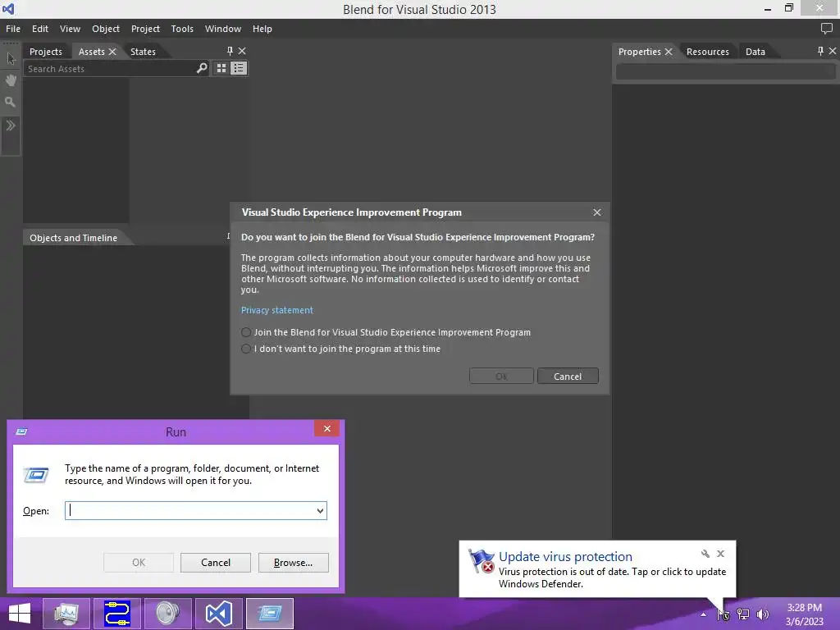Click the Action Center flag with red X
840x630 pixels.
[x=481, y=561]
